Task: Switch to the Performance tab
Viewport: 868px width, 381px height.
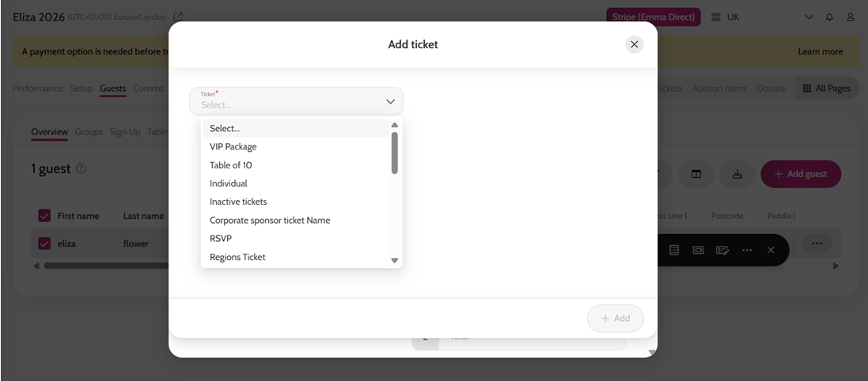Action: (x=38, y=89)
